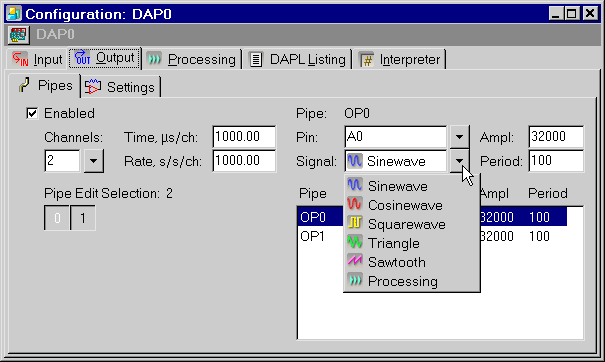Select pipe edit button 0

click(x=57, y=218)
